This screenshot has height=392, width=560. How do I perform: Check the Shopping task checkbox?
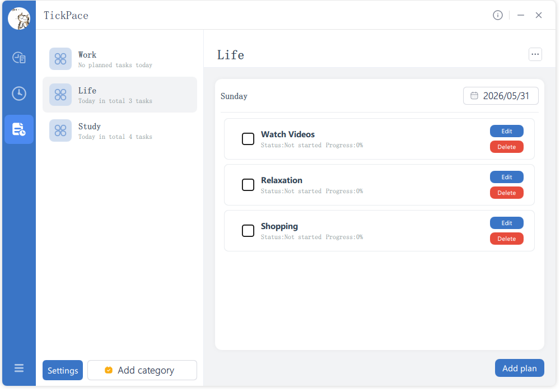pos(248,231)
